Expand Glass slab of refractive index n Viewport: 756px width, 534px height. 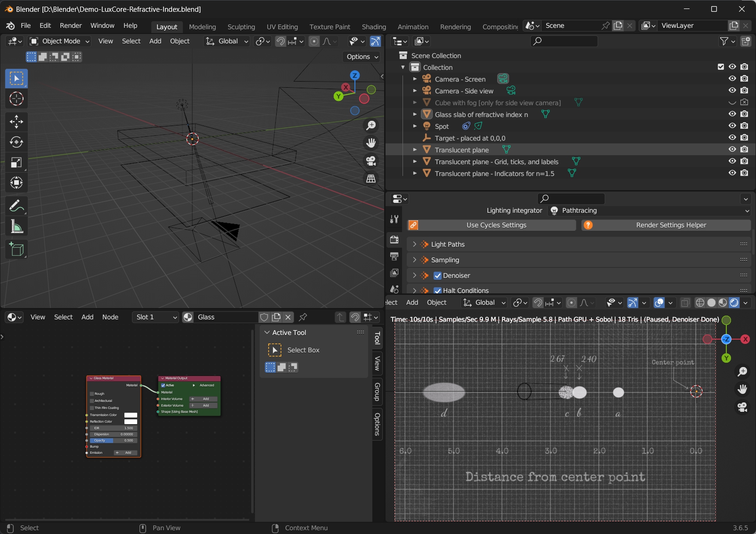point(415,114)
